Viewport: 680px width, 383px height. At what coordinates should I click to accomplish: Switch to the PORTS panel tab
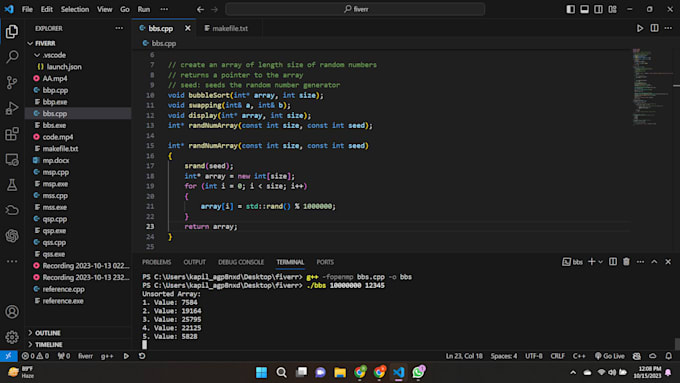[325, 262]
